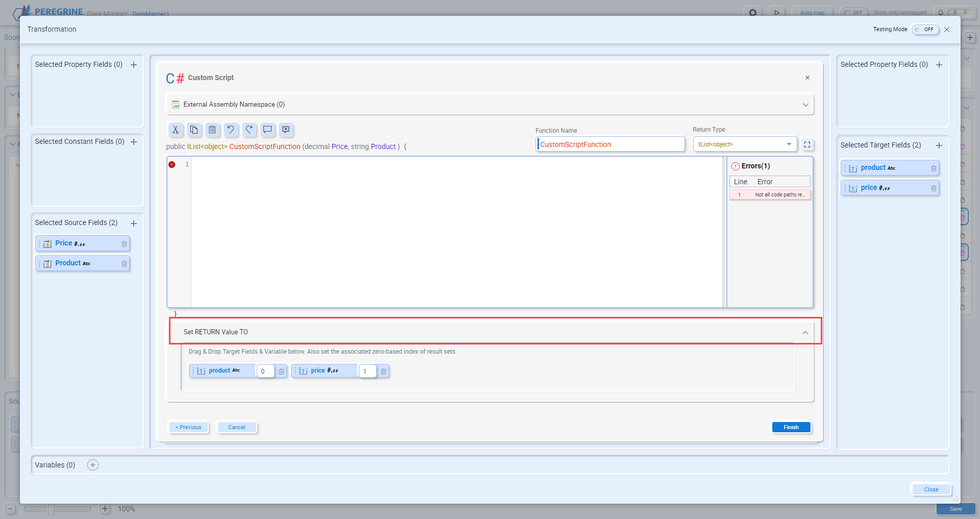Click the Function Name input field
Viewport: 980px width, 519px height.
(610, 144)
